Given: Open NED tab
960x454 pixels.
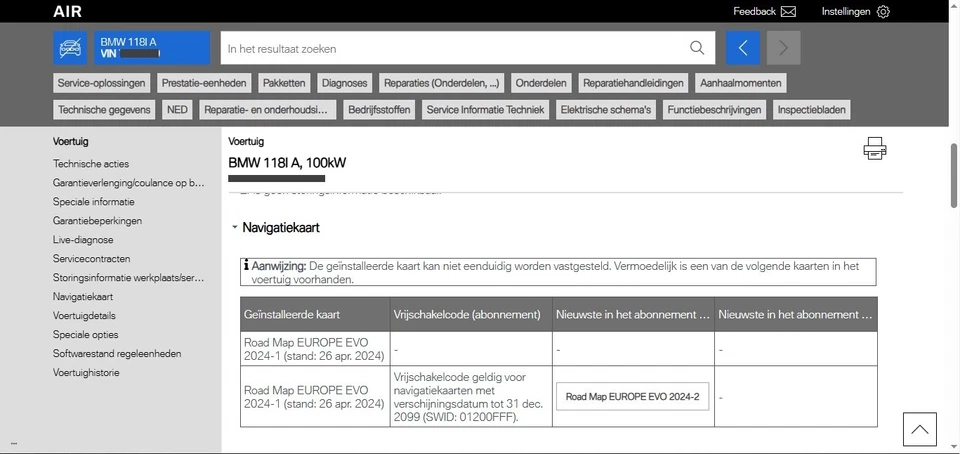Looking at the screenshot, I should [x=177, y=110].
